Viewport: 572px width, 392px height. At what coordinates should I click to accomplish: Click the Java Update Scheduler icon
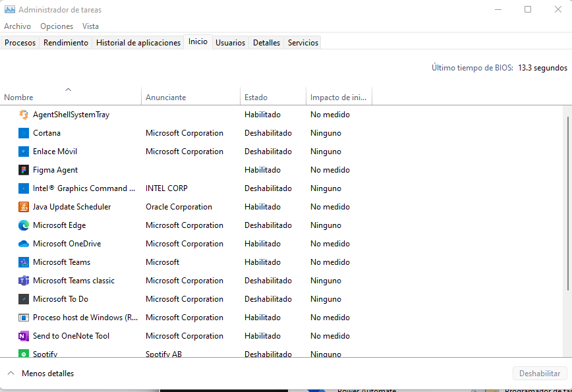point(24,207)
